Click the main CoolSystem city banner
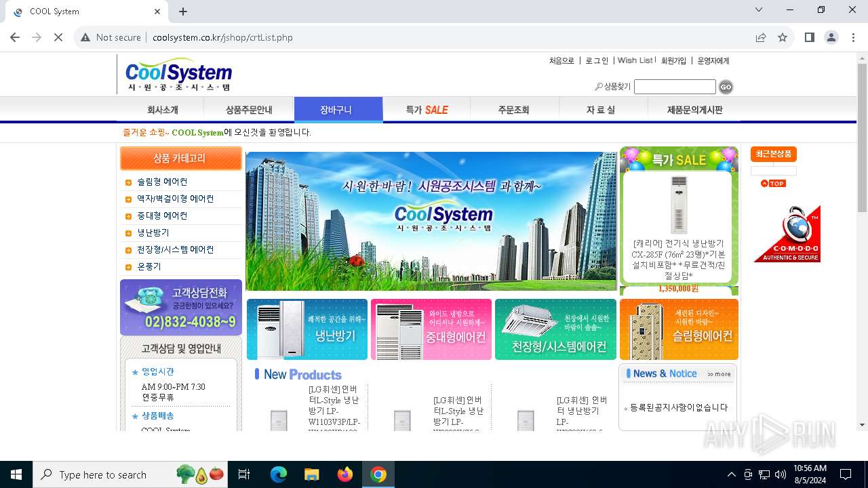This screenshot has width=868, height=488. [x=431, y=221]
